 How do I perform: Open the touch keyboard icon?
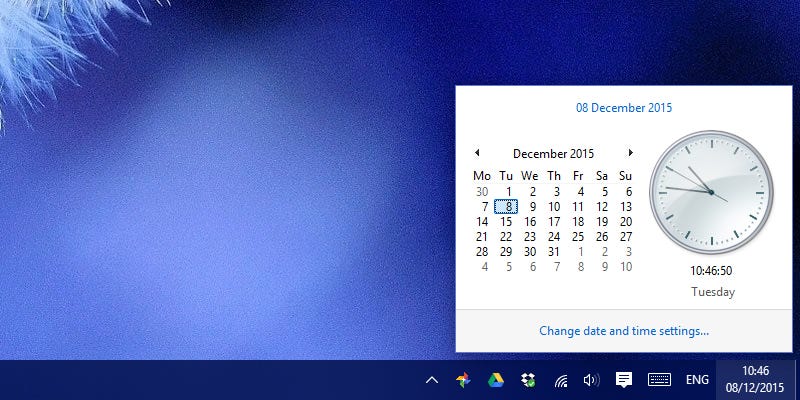[659, 380]
